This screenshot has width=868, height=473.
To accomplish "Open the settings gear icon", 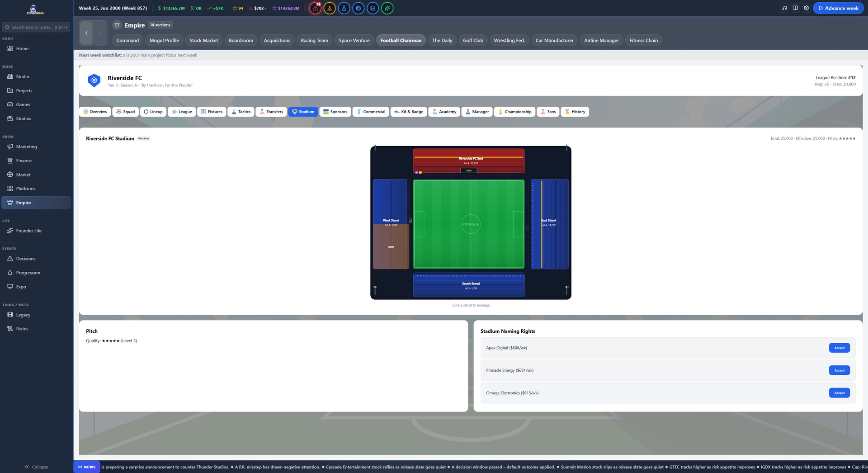I will (806, 8).
